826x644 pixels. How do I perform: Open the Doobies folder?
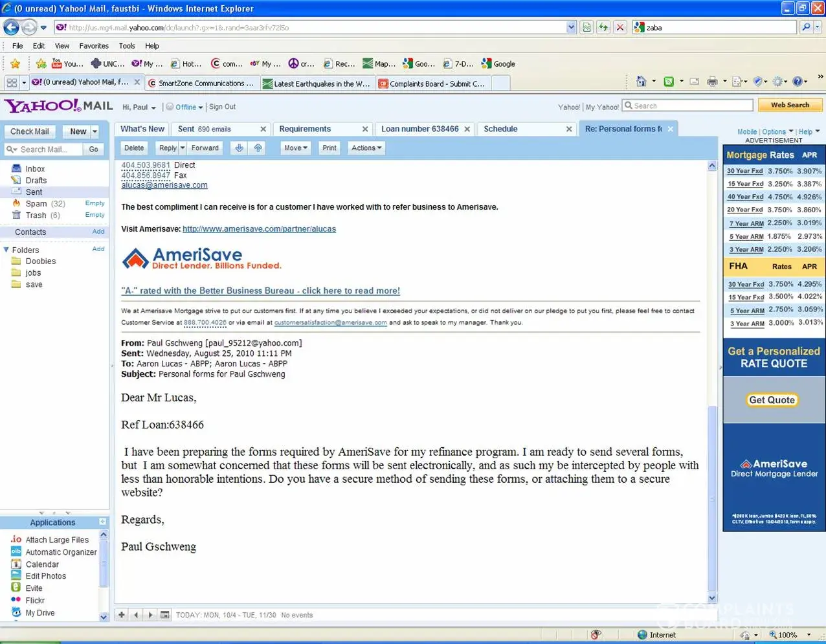(x=40, y=261)
